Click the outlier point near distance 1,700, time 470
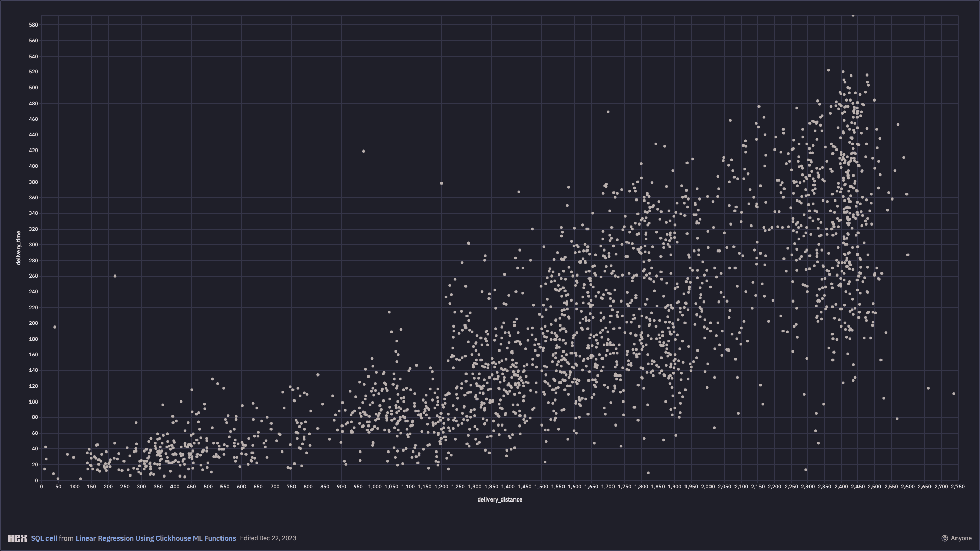Image resolution: width=980 pixels, height=551 pixels. (608, 112)
